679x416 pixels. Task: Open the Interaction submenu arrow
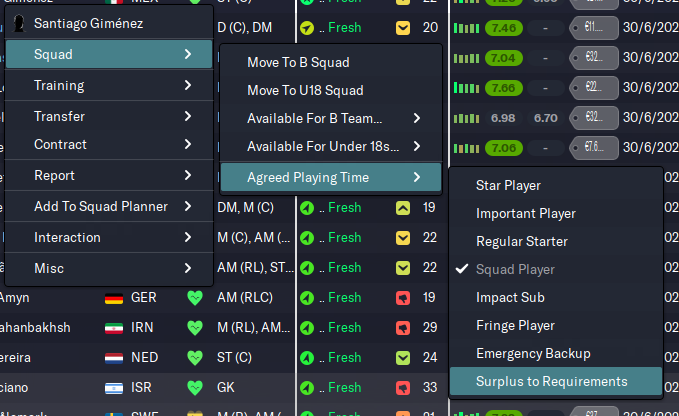click(187, 237)
